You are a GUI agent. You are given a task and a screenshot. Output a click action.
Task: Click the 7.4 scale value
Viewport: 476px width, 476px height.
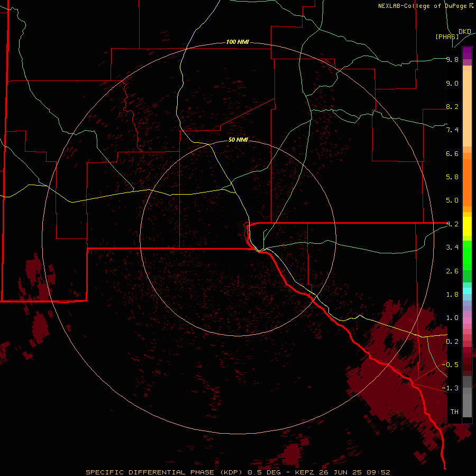pos(452,130)
